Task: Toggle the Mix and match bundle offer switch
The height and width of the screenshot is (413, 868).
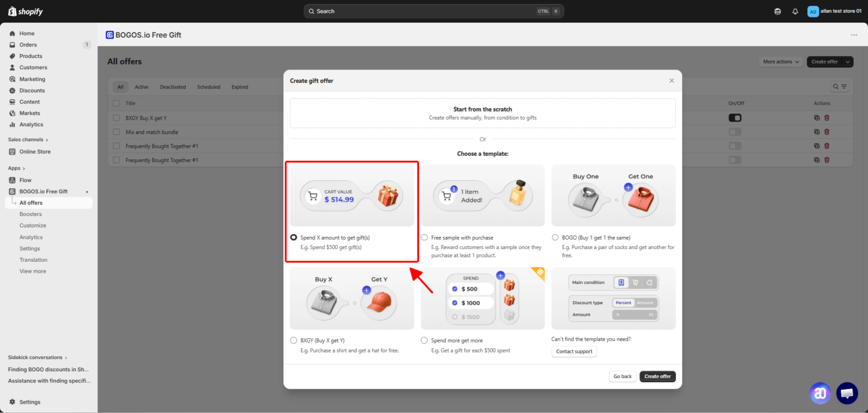Action: (x=735, y=132)
